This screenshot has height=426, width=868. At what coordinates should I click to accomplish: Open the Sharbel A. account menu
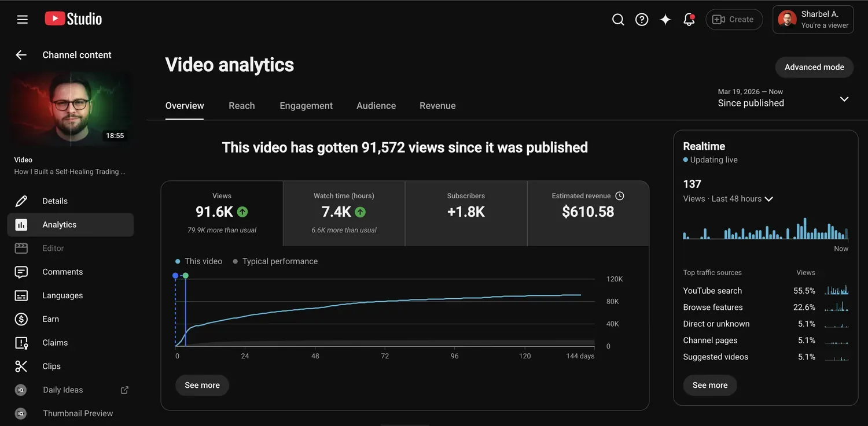click(813, 20)
